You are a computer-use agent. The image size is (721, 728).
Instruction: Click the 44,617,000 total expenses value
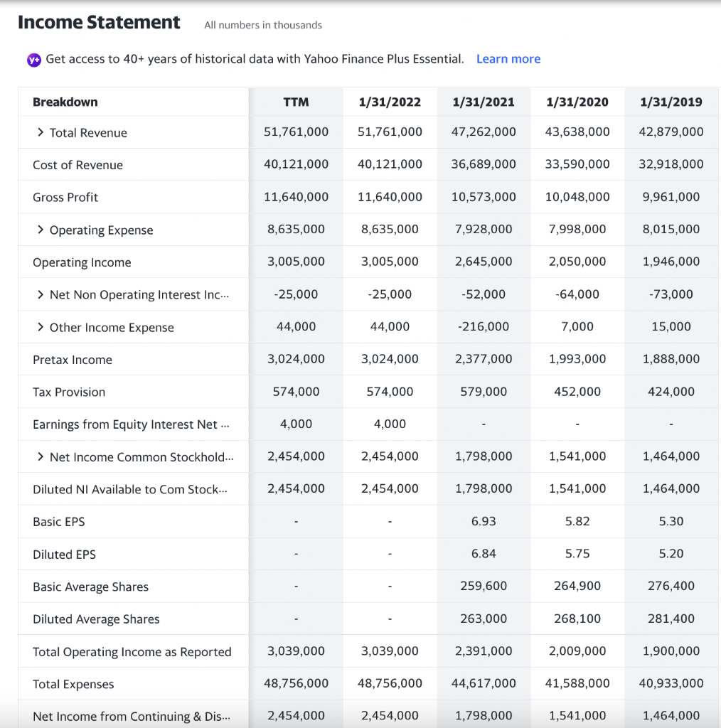(x=484, y=683)
